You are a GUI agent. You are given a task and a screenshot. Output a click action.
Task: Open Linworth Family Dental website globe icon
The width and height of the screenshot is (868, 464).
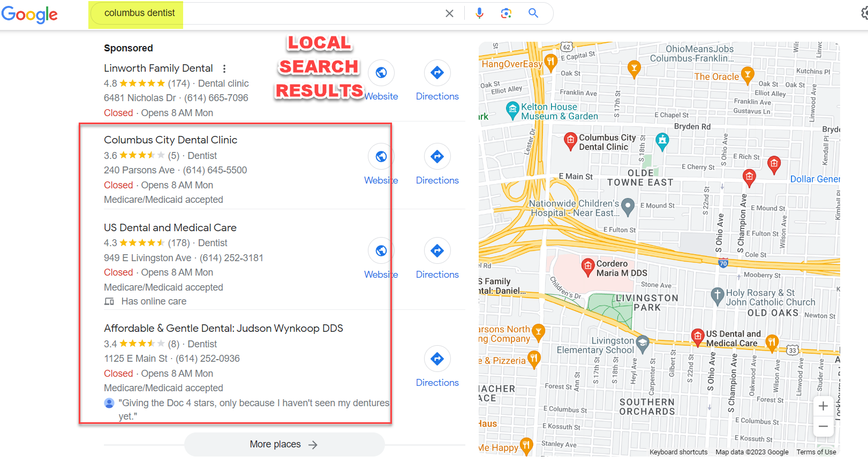click(x=381, y=73)
